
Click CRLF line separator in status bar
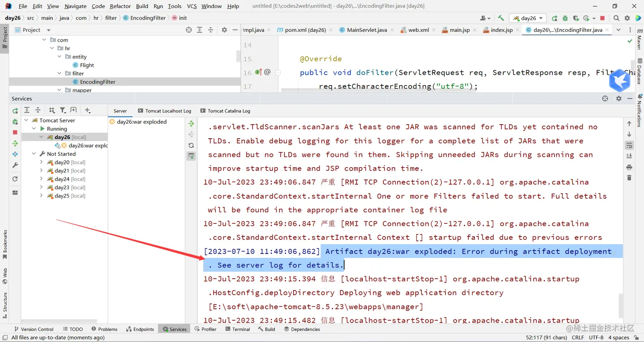(x=578, y=337)
